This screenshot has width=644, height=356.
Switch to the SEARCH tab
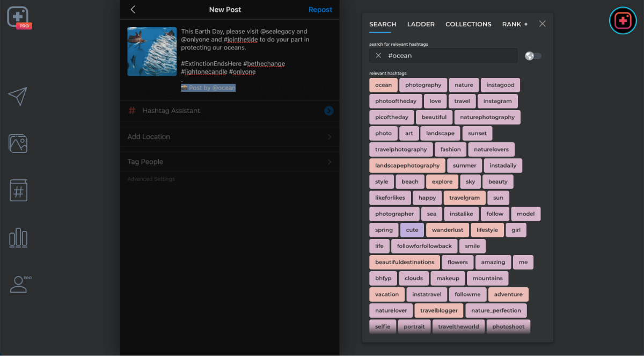click(x=383, y=24)
